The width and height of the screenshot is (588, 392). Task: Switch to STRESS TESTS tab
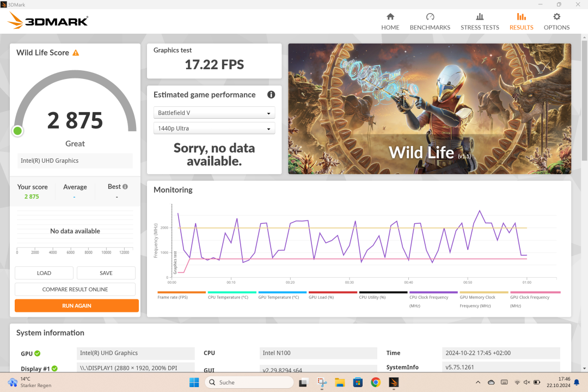pos(480,21)
